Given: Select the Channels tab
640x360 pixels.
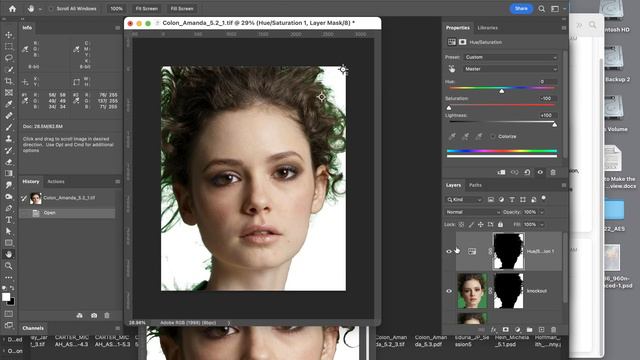Looking at the screenshot, I should click(33, 328).
